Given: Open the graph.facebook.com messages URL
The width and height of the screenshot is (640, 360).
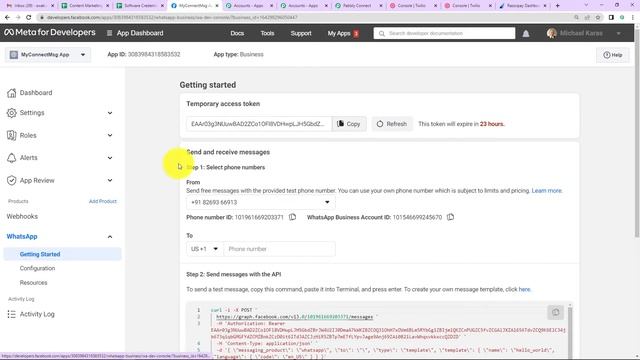Looking at the screenshot, I should (294, 317).
